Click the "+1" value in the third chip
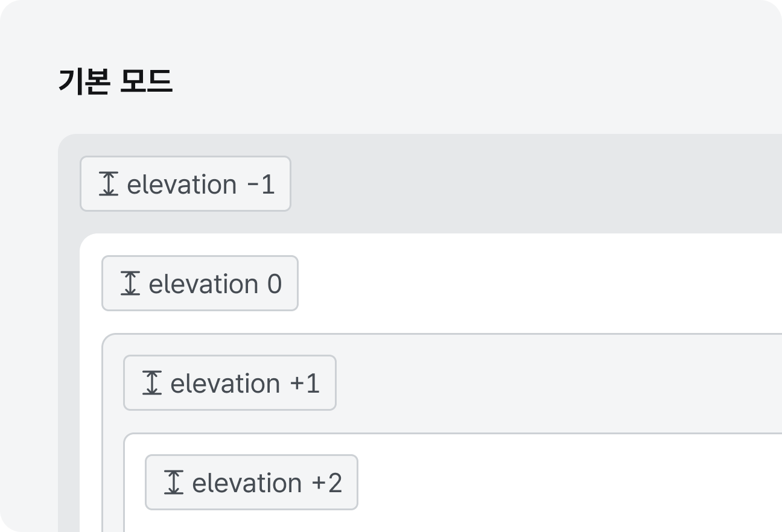 (x=305, y=384)
